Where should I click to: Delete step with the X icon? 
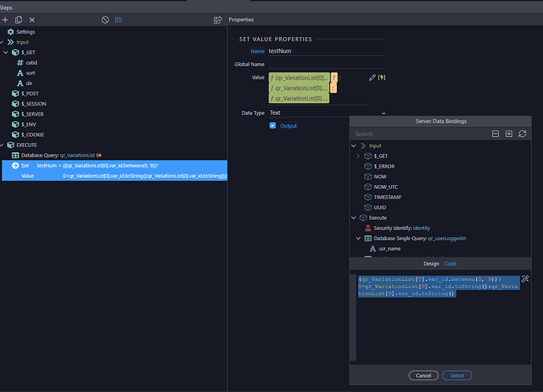point(31,20)
